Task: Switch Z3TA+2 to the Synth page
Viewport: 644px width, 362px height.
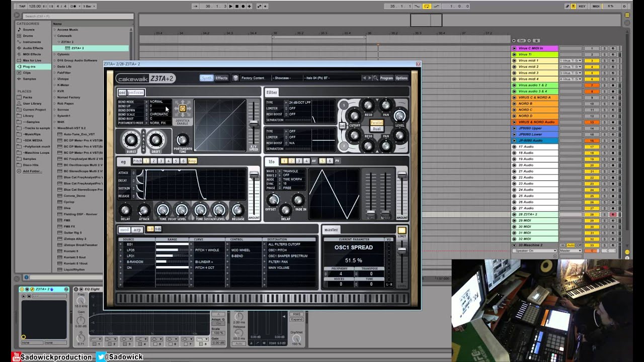Action: click(x=206, y=78)
